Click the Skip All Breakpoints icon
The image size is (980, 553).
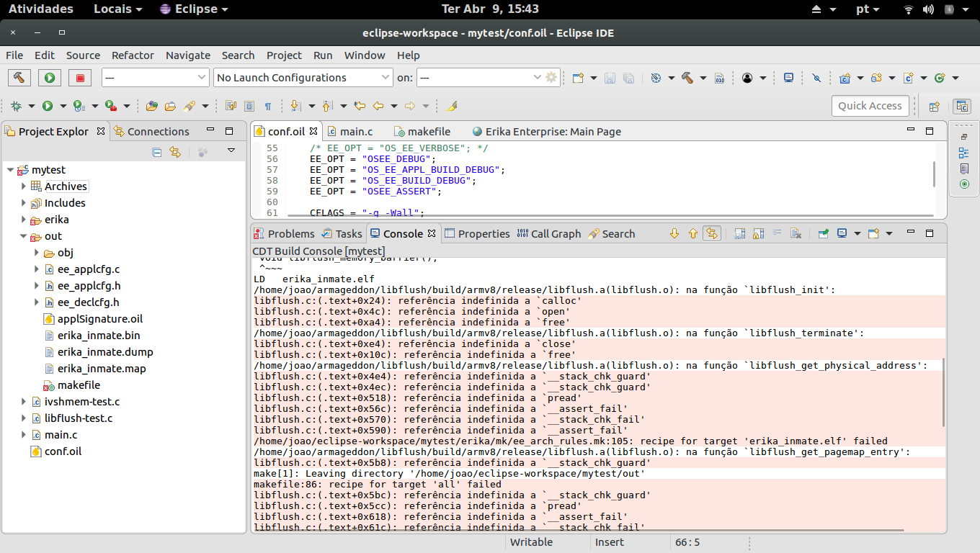(816, 78)
